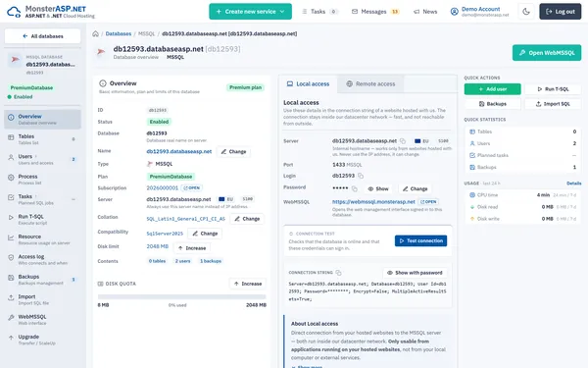Open Tables quick statistic row
The height and width of the screenshot is (368, 588).
click(522, 131)
